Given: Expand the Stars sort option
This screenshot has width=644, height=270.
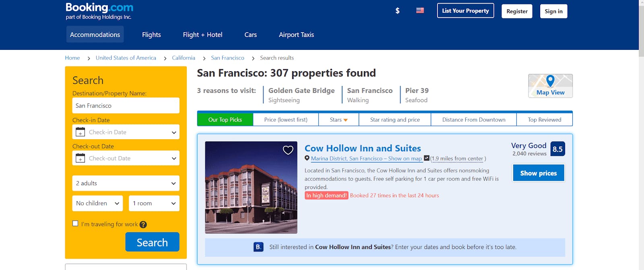Looking at the screenshot, I should click(339, 120).
